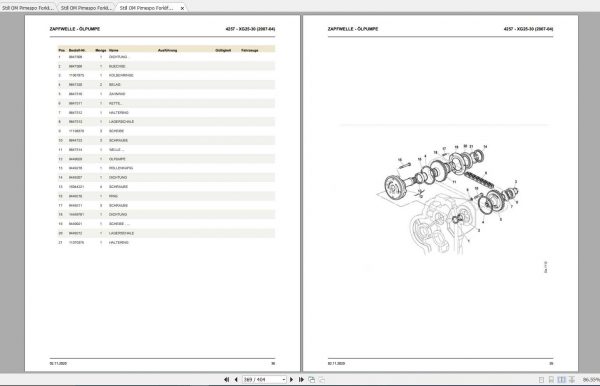Switch to single page view
Image resolution: width=600 pixels, height=386 pixels.
tap(541, 379)
